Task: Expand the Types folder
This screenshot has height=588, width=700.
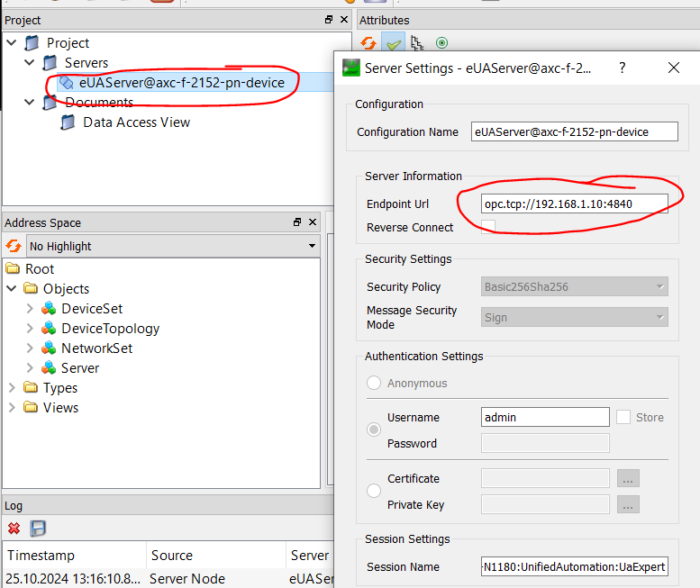Action: (x=12, y=388)
